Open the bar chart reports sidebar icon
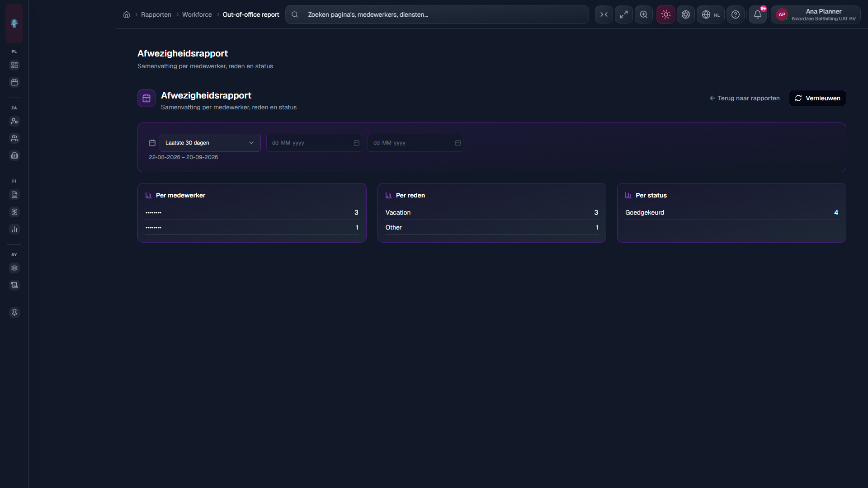 [14, 229]
